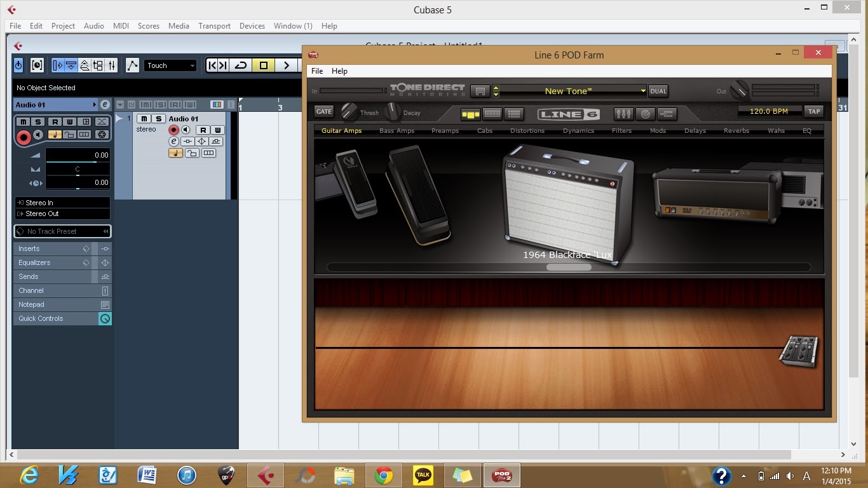868x488 pixels.
Task: Expand the Inserts inspector section
Action: pos(62,248)
